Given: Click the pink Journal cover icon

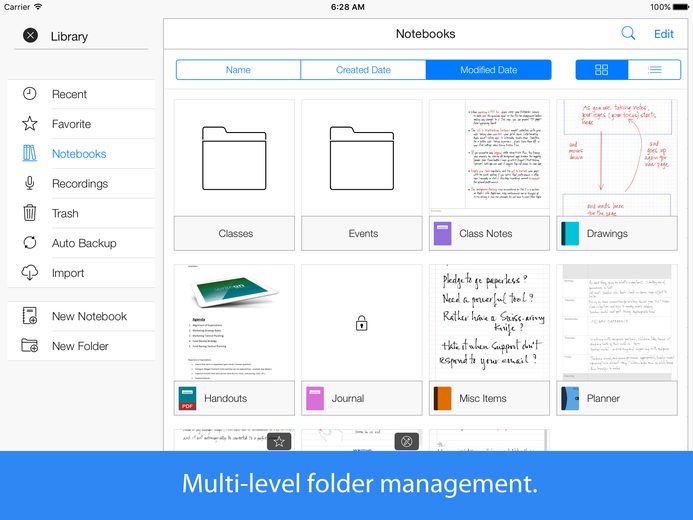Looking at the screenshot, I should tap(315, 398).
